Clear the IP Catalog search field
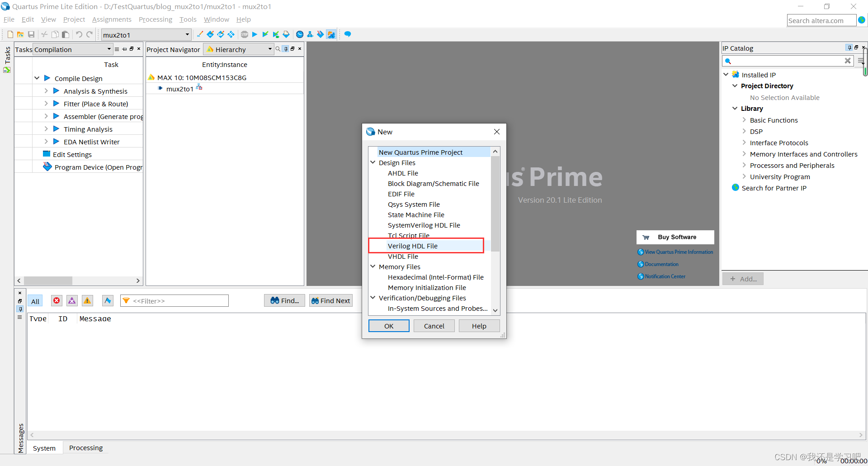868x466 pixels. click(848, 61)
